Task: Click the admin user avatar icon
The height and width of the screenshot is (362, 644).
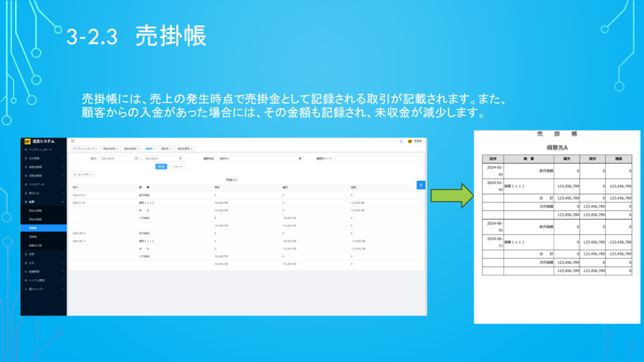Action: (x=409, y=141)
